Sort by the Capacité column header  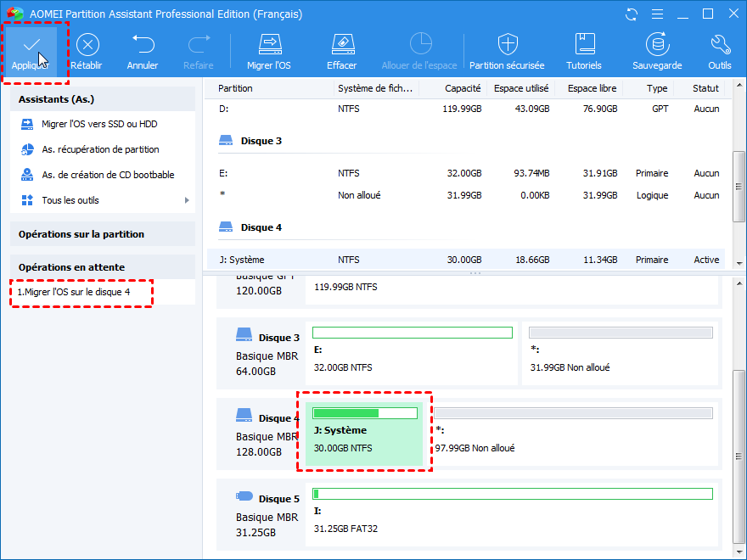click(463, 88)
